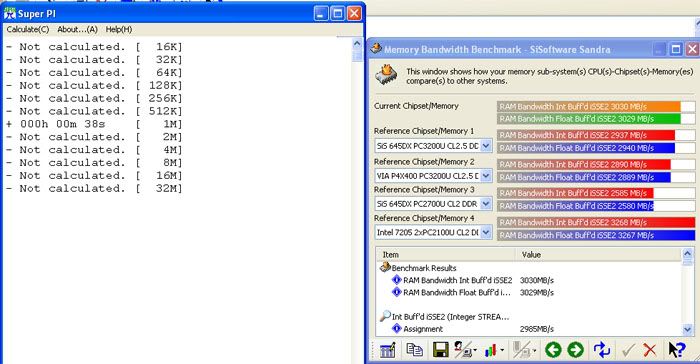Click the 'Int Buff'd iSSE2 (Integer STREA...' row
700x364 pixels.
[x=450, y=317]
